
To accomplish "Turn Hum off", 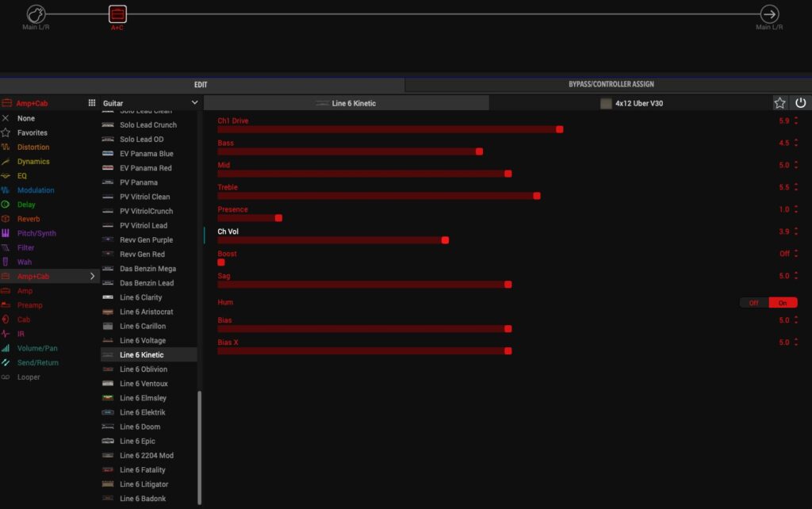I will tap(753, 303).
